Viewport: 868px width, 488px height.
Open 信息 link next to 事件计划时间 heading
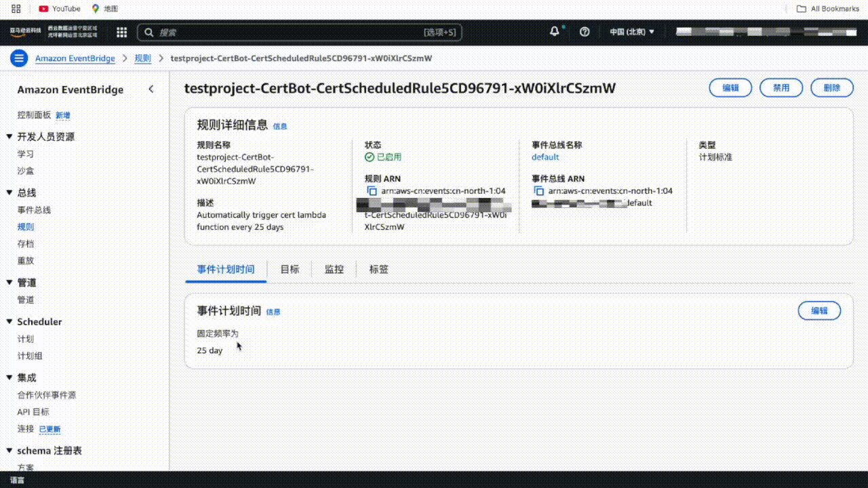coord(273,312)
